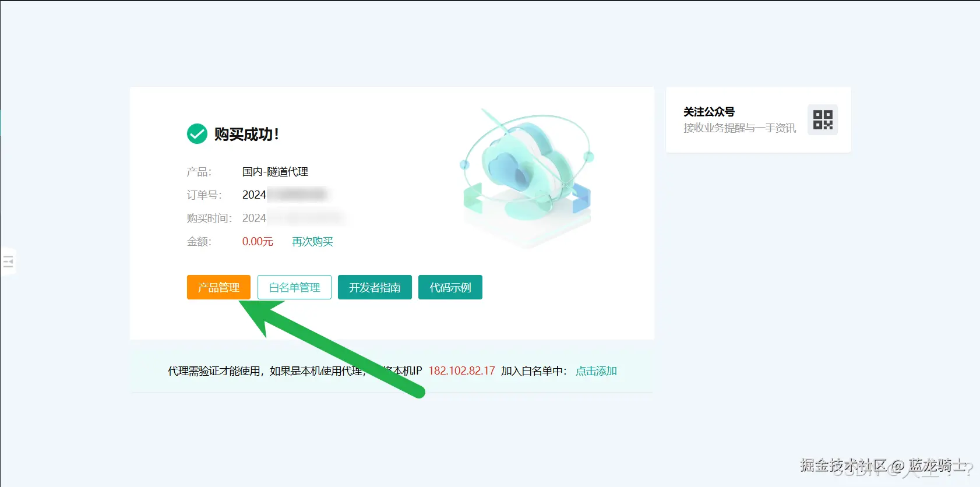Click 点击添加 whitelist link
The height and width of the screenshot is (487, 980).
[x=596, y=371]
